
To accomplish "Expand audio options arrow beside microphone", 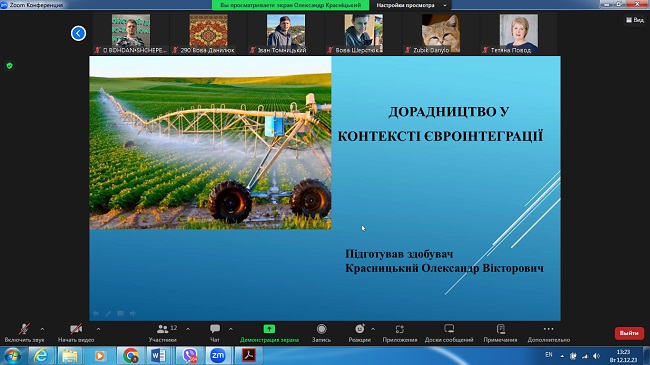I will point(42,329).
